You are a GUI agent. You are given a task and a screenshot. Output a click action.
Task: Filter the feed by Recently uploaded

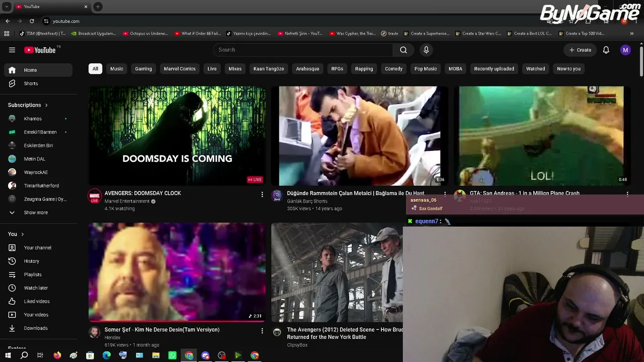(494, 69)
